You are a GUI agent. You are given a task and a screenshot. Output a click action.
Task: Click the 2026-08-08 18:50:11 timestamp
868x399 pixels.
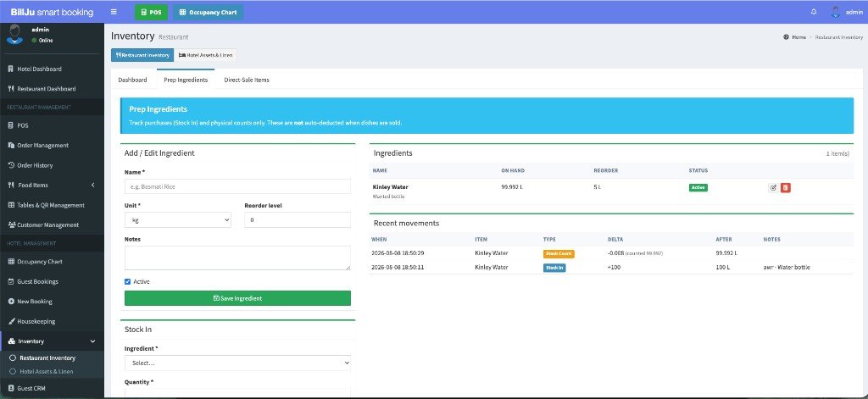pos(398,268)
